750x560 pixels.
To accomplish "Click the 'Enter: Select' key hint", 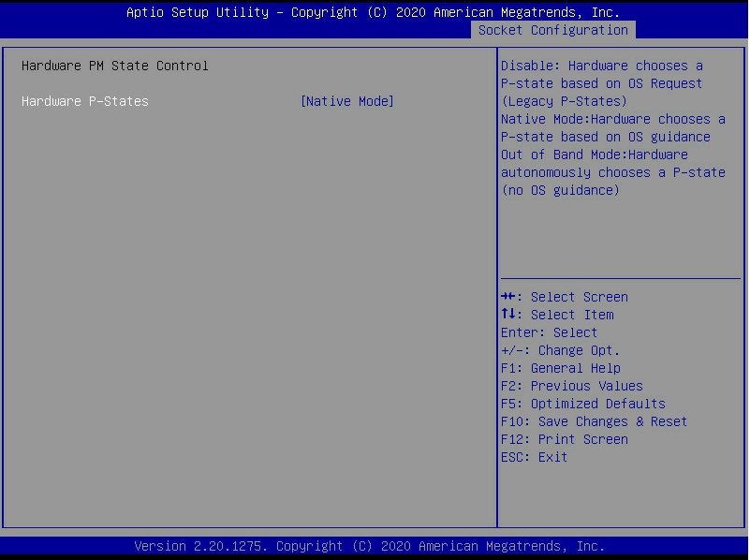I will coord(549,332).
